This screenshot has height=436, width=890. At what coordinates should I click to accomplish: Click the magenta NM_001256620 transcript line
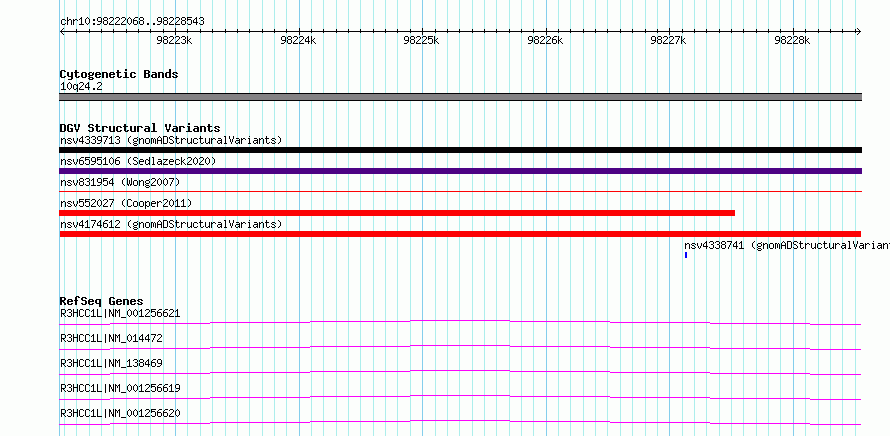(x=460, y=422)
